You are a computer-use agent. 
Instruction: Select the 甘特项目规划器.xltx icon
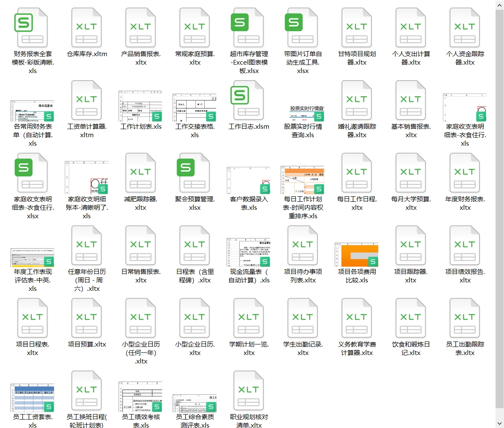pos(357,28)
